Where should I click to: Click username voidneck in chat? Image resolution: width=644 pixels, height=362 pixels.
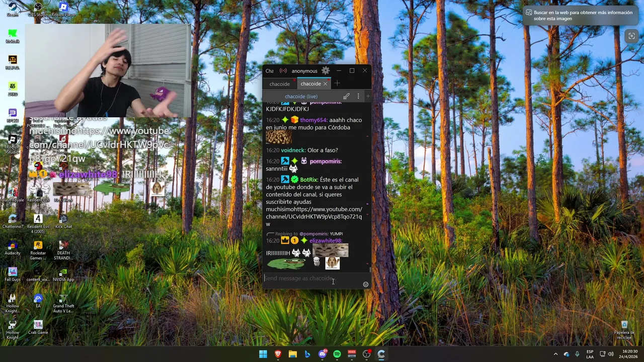pyautogui.click(x=293, y=150)
